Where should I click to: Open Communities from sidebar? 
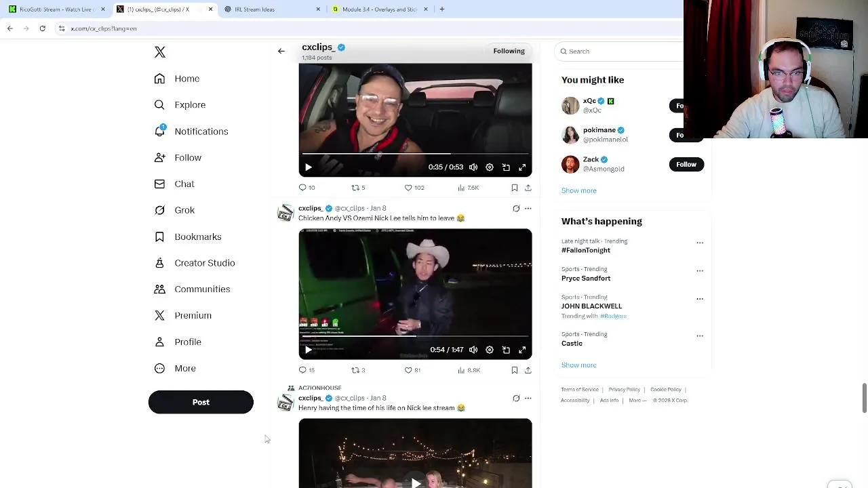192,289
